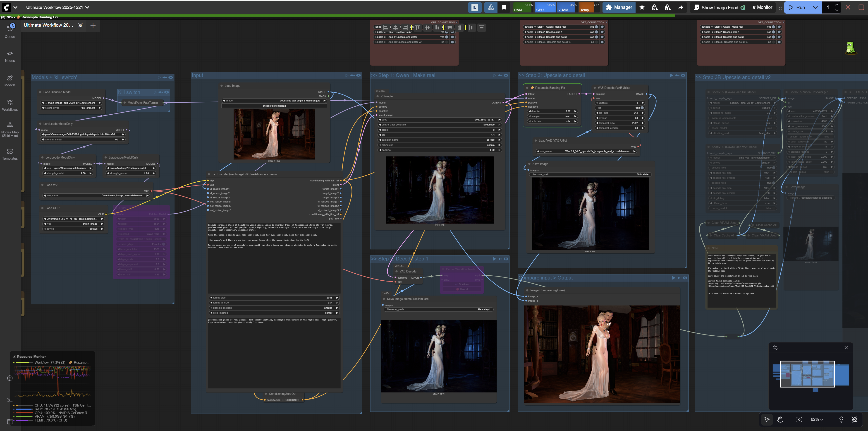Click the green mascot character icon
The image size is (868, 431).
tap(851, 48)
